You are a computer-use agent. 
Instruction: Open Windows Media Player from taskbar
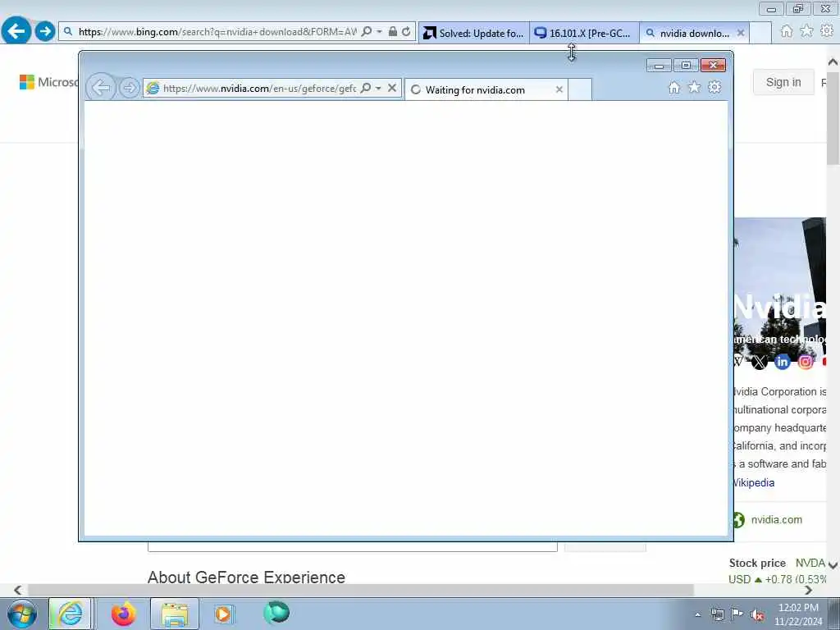[223, 614]
